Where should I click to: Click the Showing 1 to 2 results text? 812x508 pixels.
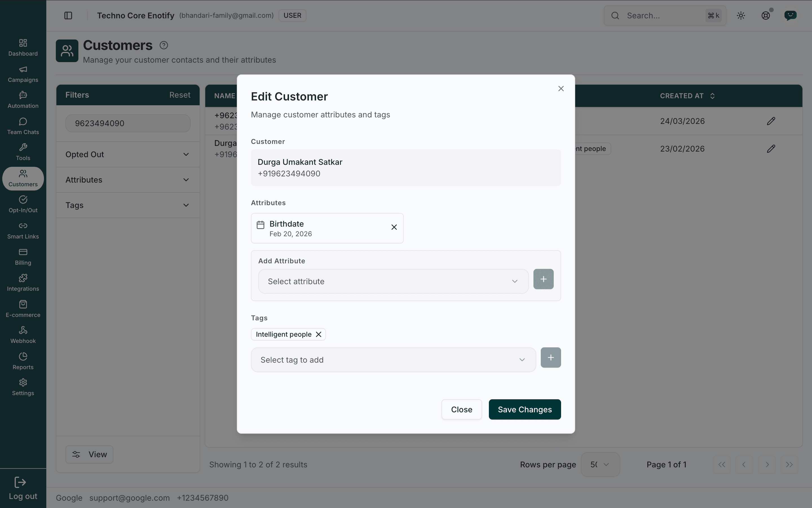[x=258, y=464]
